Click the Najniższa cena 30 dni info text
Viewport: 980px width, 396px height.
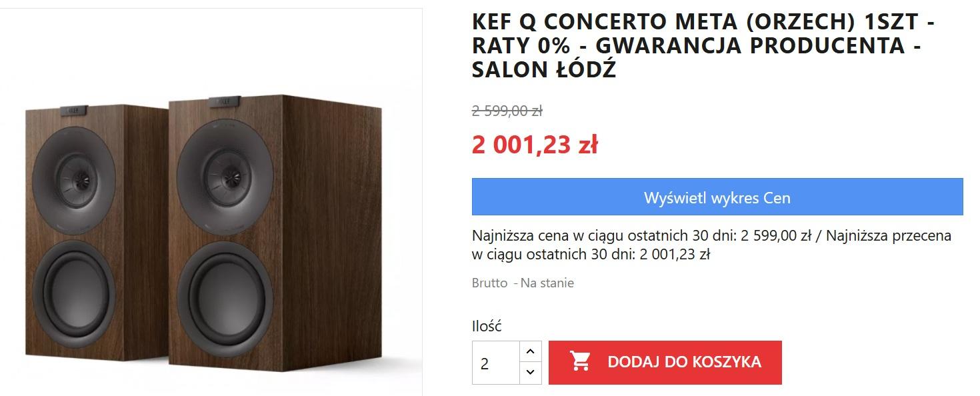[711, 245]
